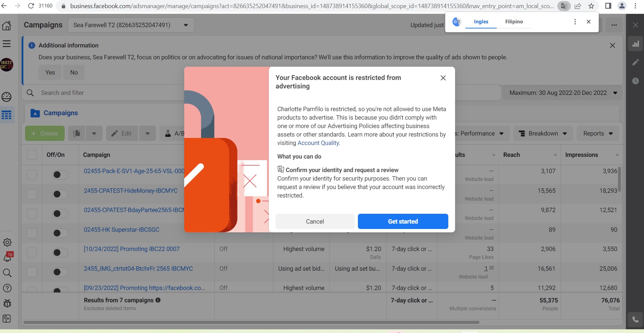Click the Google Translate icon in address bar

(564, 6)
